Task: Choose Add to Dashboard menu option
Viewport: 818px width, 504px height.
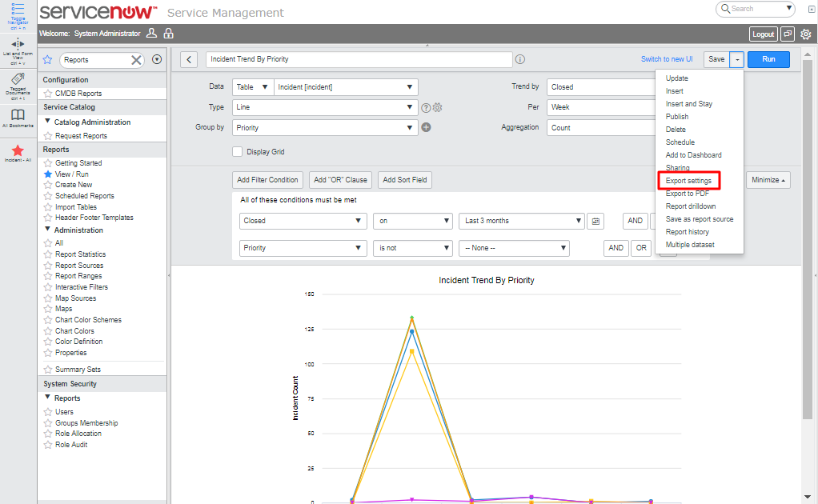Action: [693, 155]
